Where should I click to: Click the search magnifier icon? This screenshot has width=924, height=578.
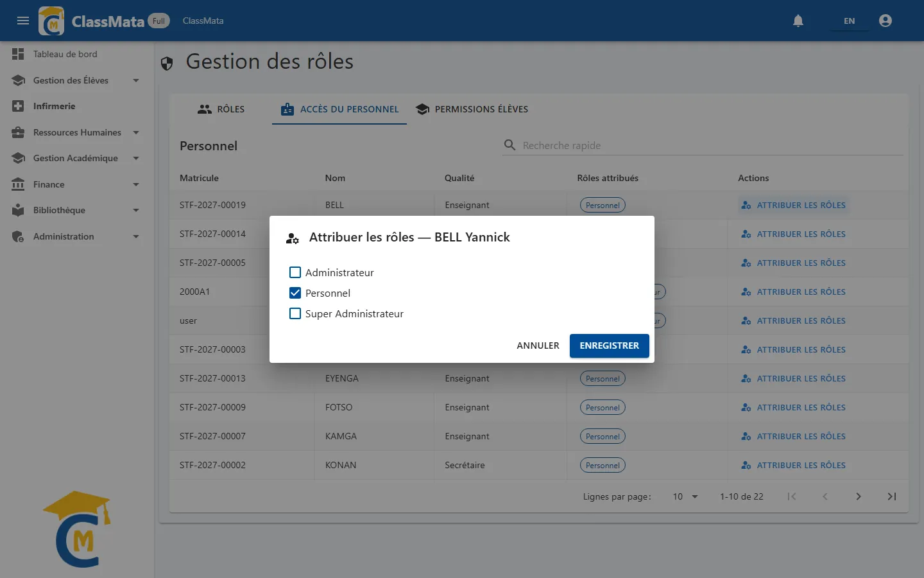click(510, 145)
